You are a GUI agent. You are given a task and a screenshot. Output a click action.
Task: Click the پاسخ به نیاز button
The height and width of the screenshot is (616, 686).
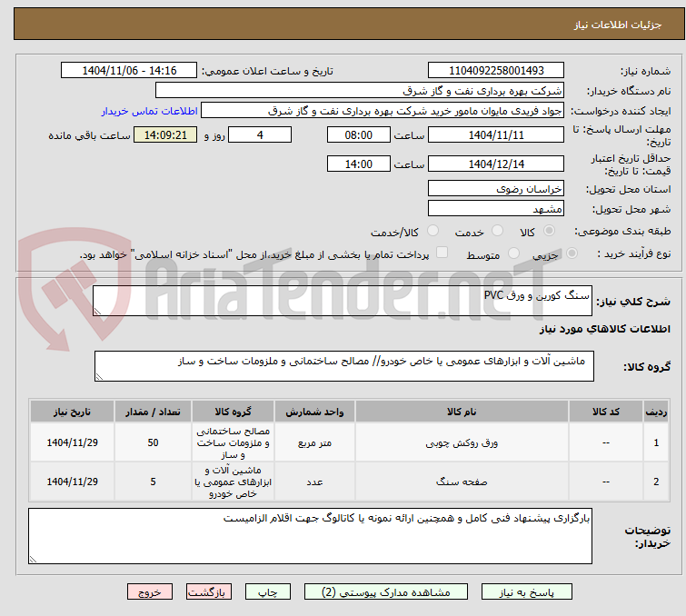pos(527,592)
